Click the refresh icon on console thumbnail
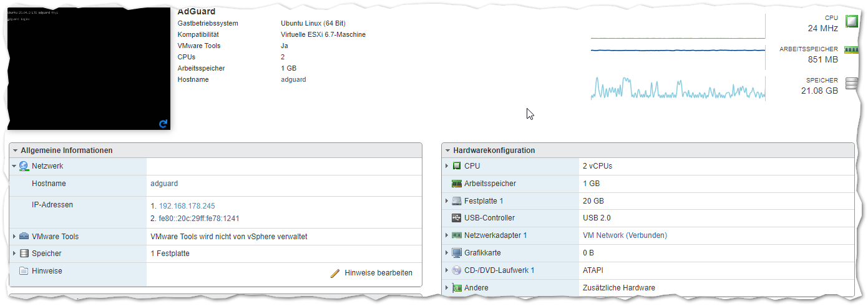The height and width of the screenshot is (306, 868). pos(163,124)
